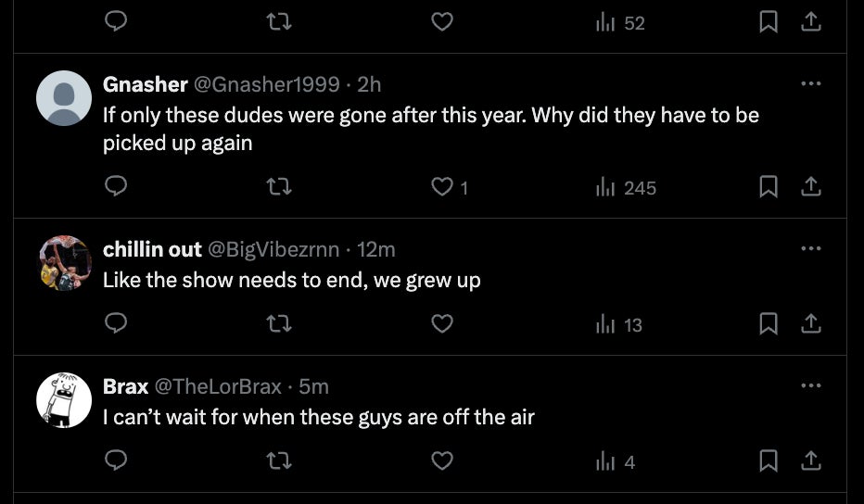
Task: View analytics showing 245 views
Action: point(626,187)
